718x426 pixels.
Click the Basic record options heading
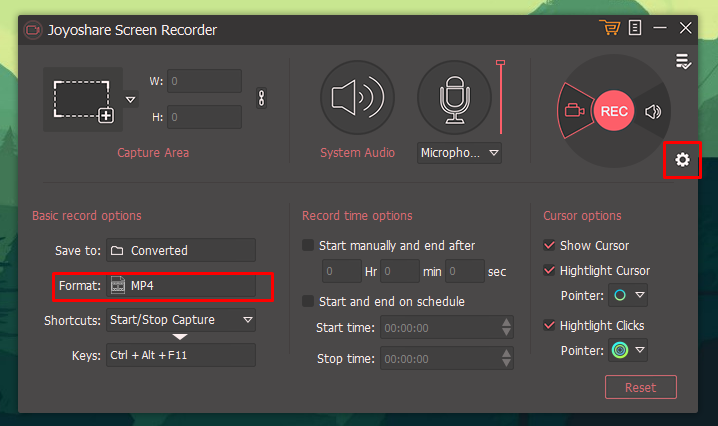point(87,216)
